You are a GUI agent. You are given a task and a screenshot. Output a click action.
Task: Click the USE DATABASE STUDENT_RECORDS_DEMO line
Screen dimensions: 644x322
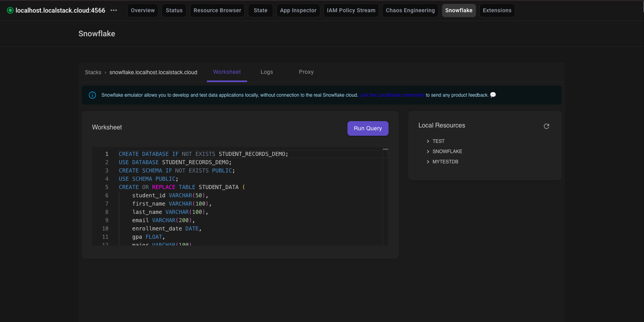click(x=175, y=162)
